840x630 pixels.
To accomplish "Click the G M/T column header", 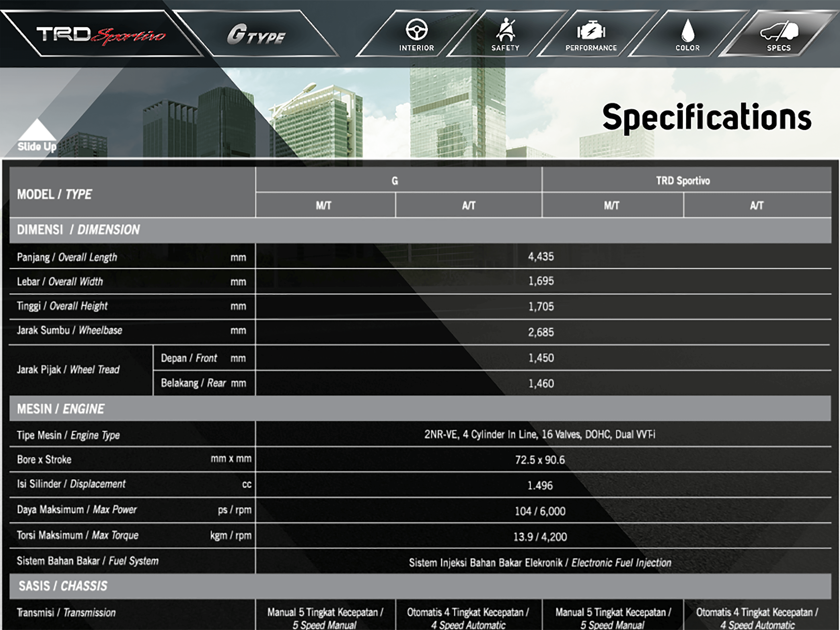I will 323,205.
